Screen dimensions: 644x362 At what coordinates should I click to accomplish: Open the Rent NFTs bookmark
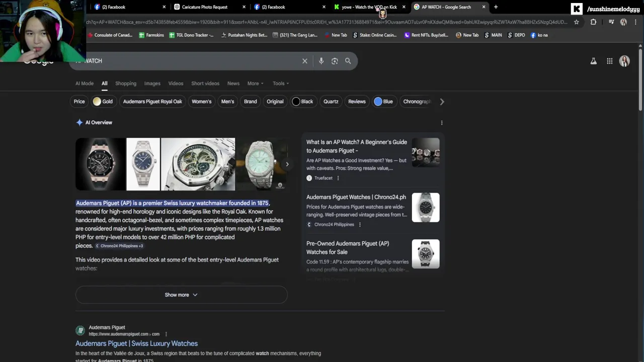coord(426,35)
